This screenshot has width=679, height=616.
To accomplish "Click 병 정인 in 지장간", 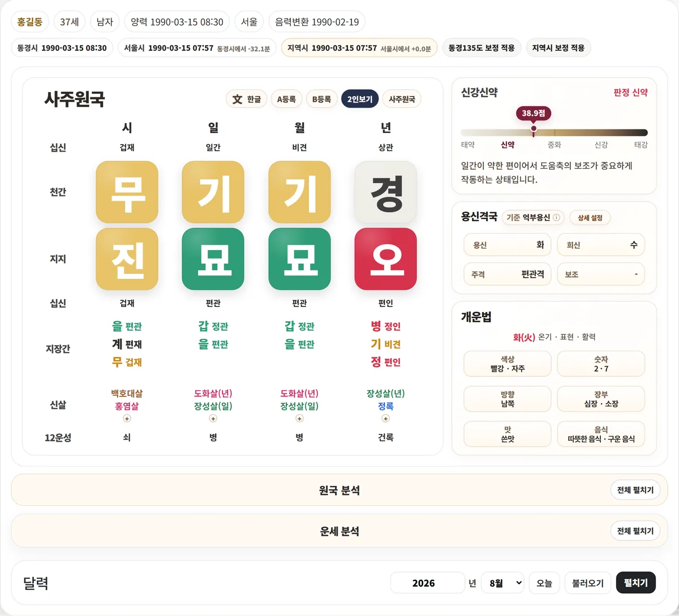I will pyautogui.click(x=385, y=326).
